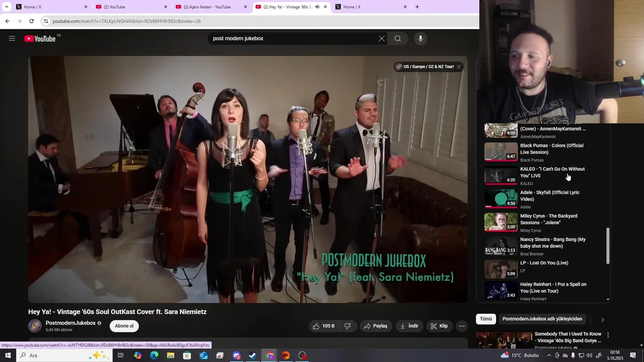Click the Klip clip button
This screenshot has height=362, width=644.
pyautogui.click(x=439, y=326)
